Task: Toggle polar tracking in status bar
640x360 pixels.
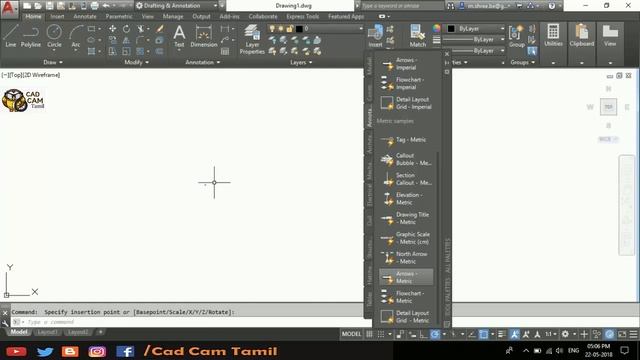Action: tap(435, 334)
